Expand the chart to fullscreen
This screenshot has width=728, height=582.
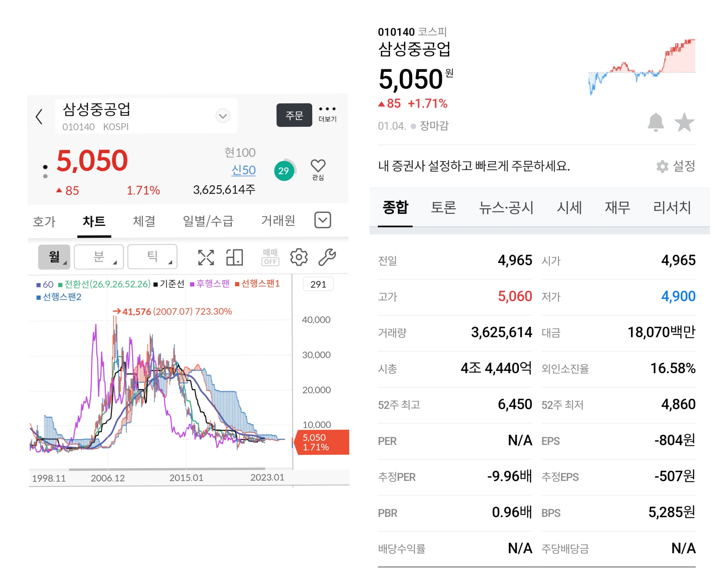[x=206, y=258]
